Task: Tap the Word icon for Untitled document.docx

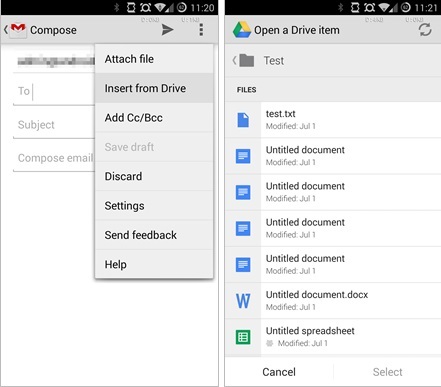Action: pos(243,301)
